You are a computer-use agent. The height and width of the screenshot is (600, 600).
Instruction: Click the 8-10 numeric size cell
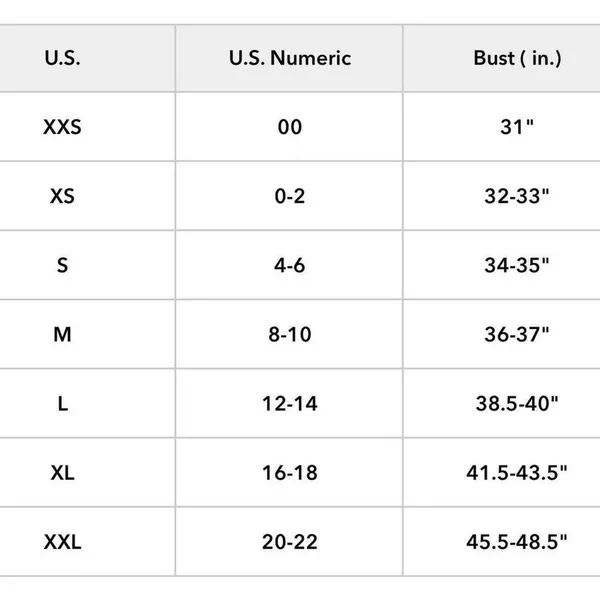290,334
